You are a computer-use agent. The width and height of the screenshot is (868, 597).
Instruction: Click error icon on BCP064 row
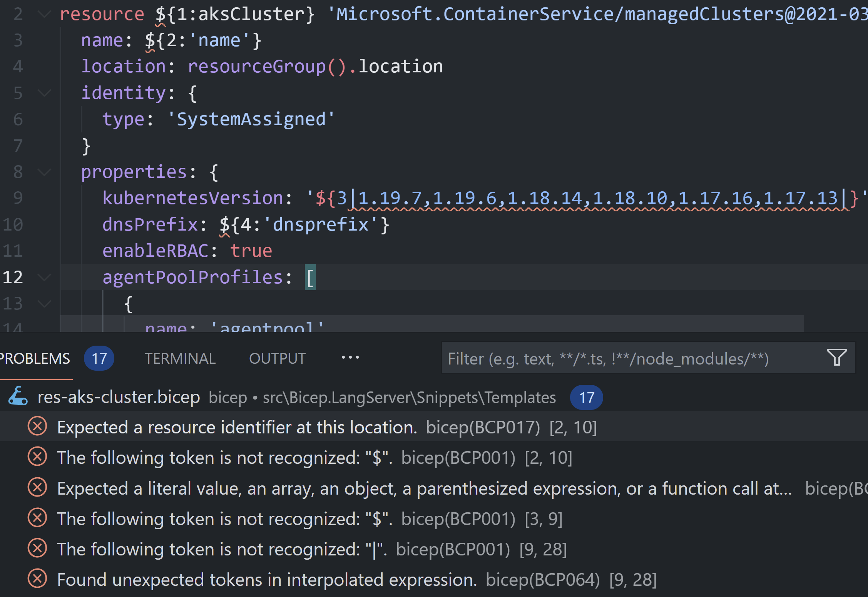[x=37, y=579]
